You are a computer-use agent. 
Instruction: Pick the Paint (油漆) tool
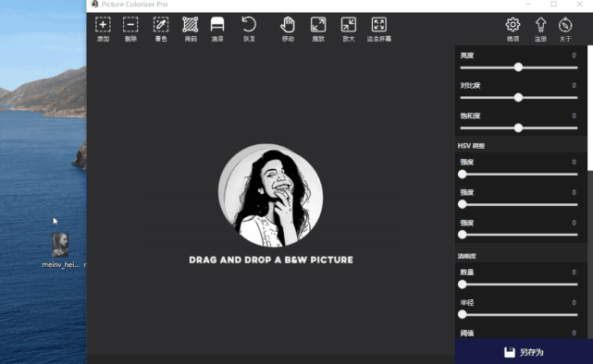217,29
